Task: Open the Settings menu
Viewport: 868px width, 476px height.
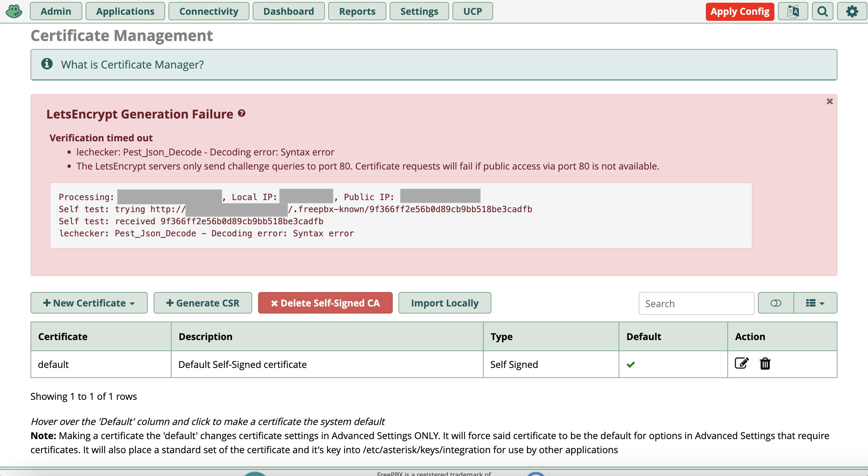Action: pyautogui.click(x=419, y=11)
